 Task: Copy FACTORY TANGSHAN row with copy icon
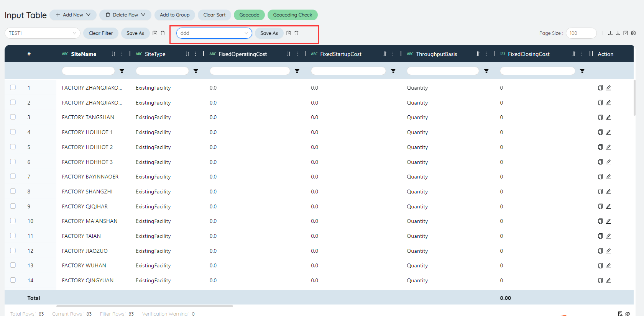(600, 118)
